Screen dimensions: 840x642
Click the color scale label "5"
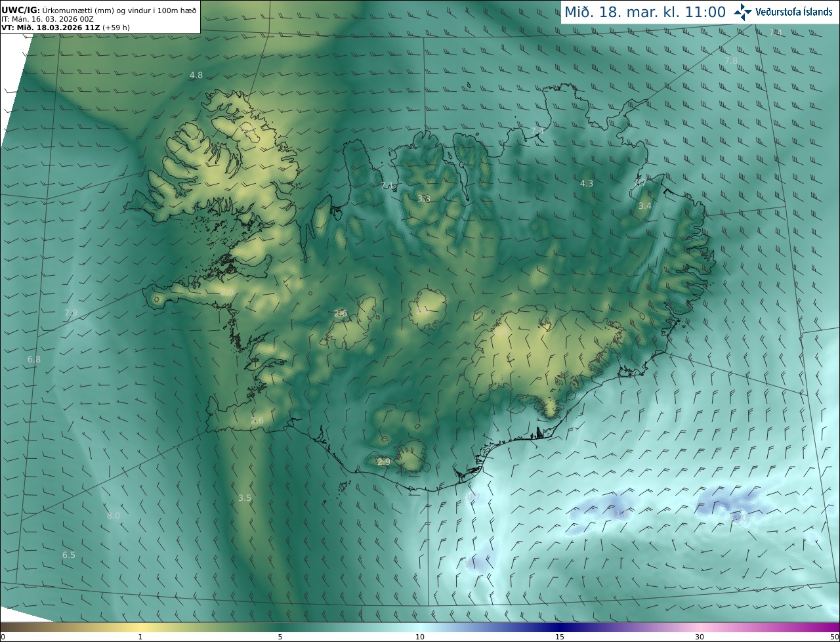coord(280,637)
